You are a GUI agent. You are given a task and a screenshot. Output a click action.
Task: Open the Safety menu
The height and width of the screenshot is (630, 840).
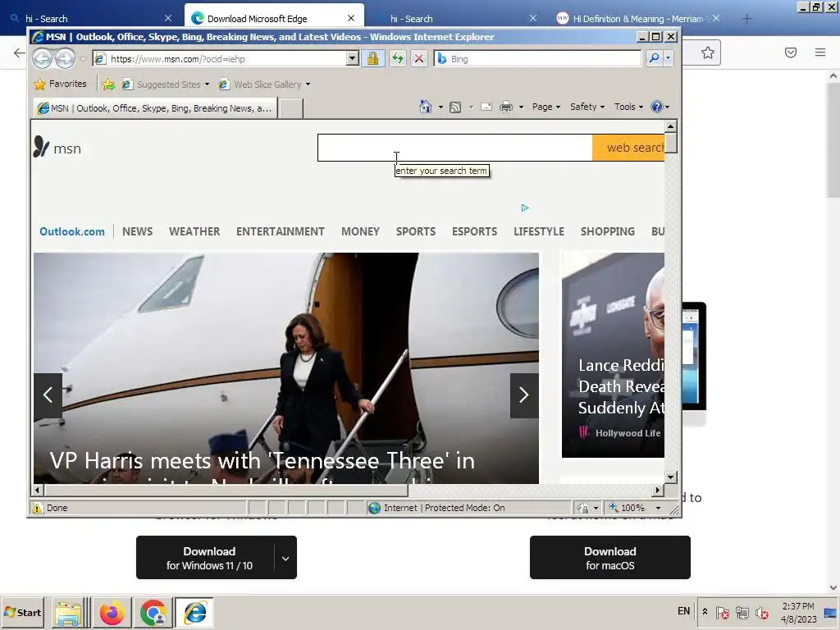[x=587, y=107]
